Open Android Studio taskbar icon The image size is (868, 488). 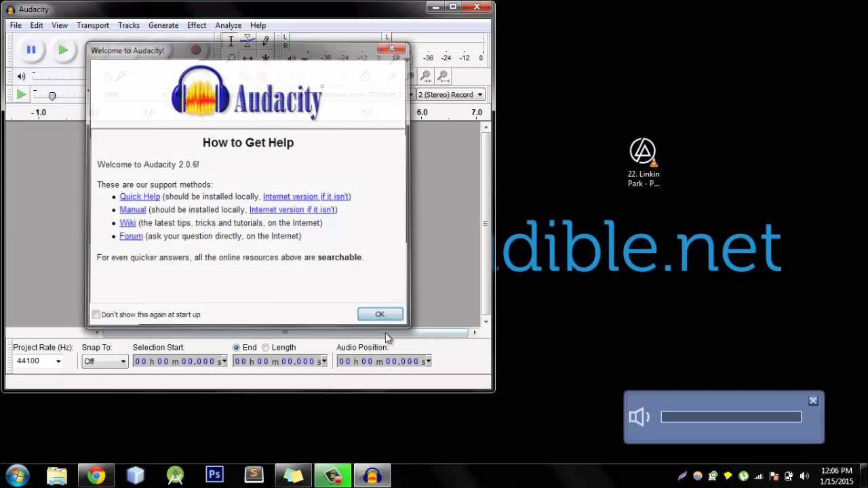pyautogui.click(x=175, y=475)
